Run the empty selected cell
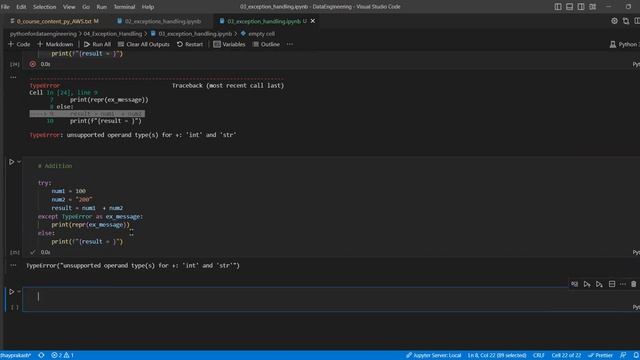640x360 pixels. pos(11,292)
